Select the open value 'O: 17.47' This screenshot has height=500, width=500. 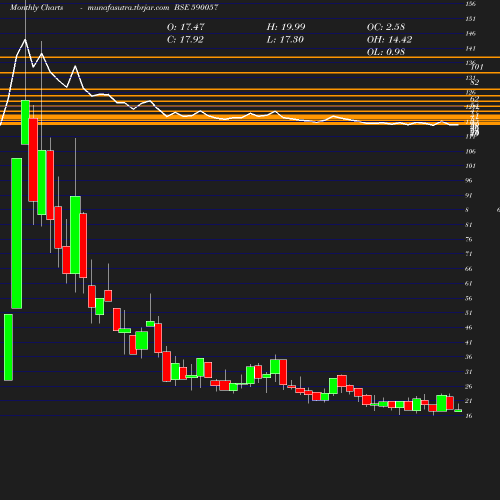pos(186,27)
